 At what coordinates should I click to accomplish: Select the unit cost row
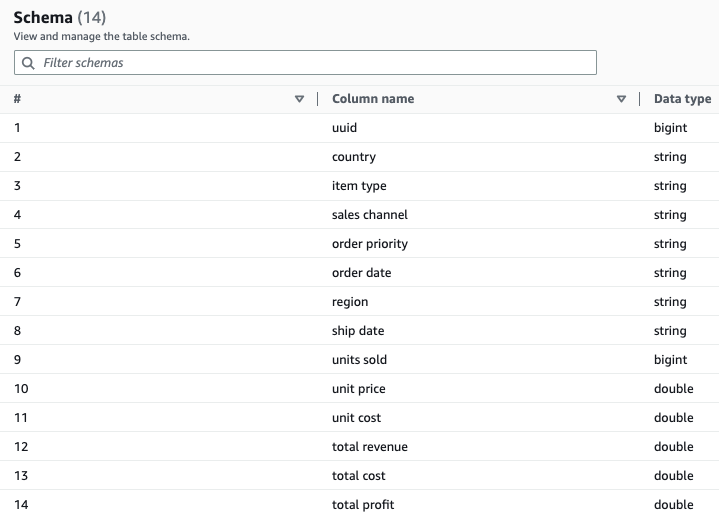click(360, 417)
